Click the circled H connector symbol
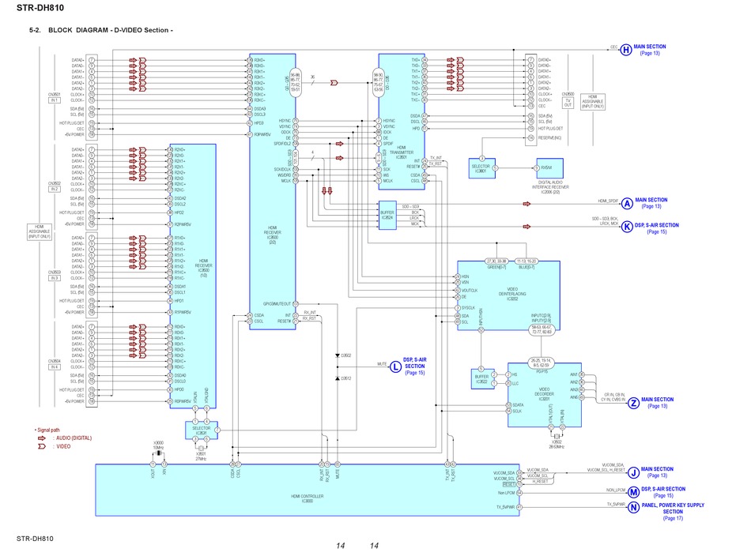Screen dimensions: 751x560 point(625,50)
